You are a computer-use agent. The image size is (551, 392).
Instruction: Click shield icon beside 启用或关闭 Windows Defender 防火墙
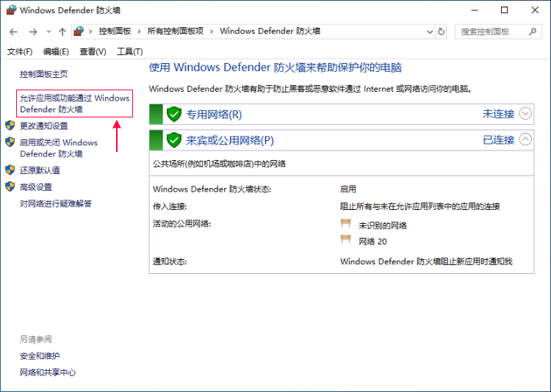(x=10, y=142)
